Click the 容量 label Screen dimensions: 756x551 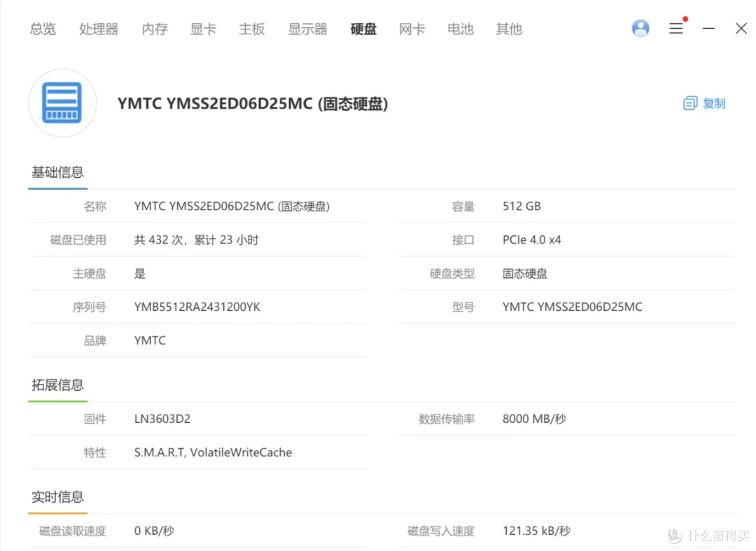(x=463, y=207)
